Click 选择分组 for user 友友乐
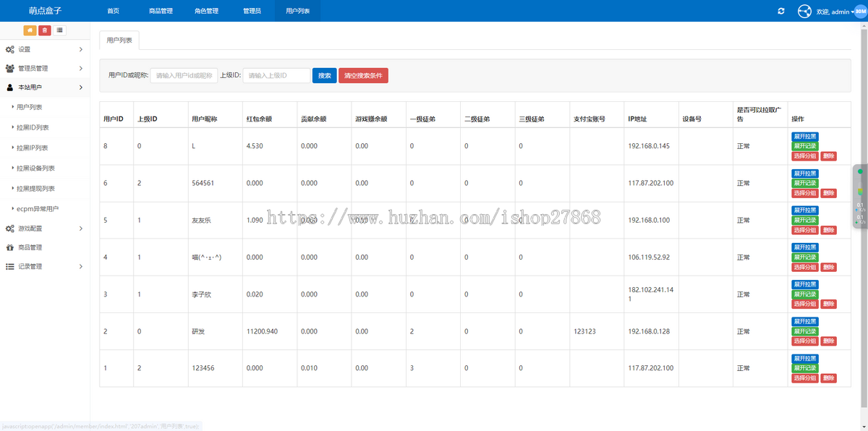This screenshot has height=431, width=868. coord(805,230)
